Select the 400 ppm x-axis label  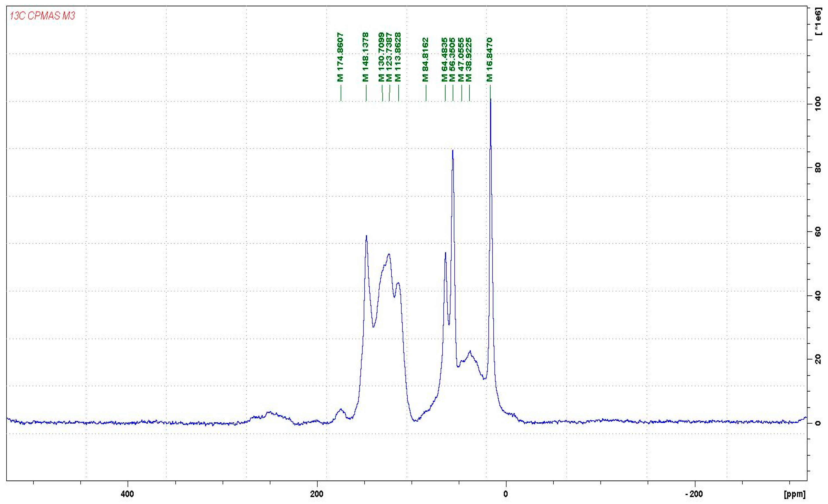tap(127, 494)
